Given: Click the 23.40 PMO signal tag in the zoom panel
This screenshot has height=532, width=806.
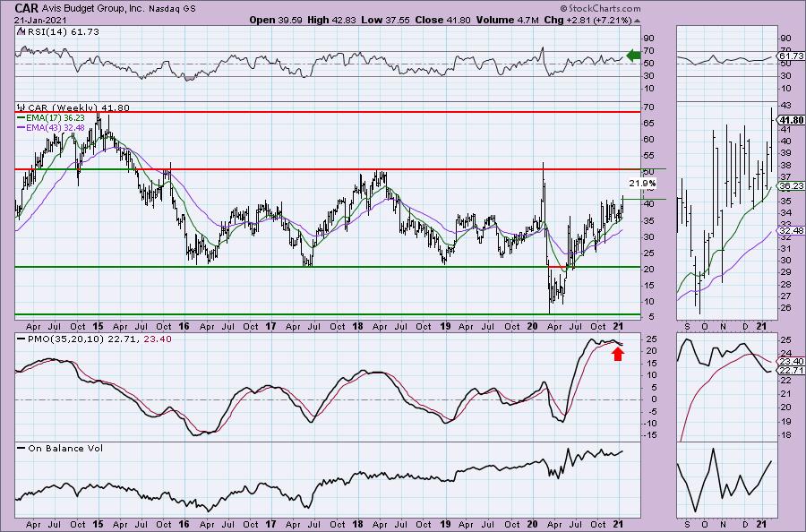Looking at the screenshot, I should click(x=792, y=361).
